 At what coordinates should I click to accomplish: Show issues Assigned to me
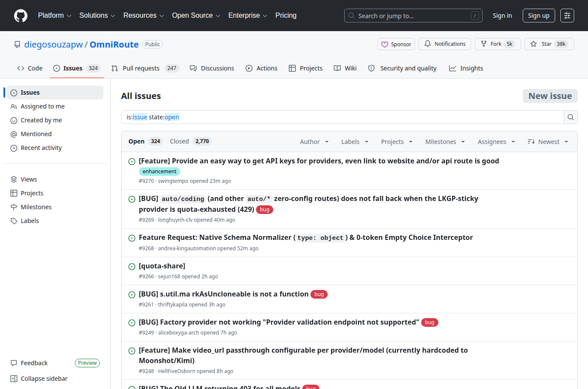pos(55,106)
